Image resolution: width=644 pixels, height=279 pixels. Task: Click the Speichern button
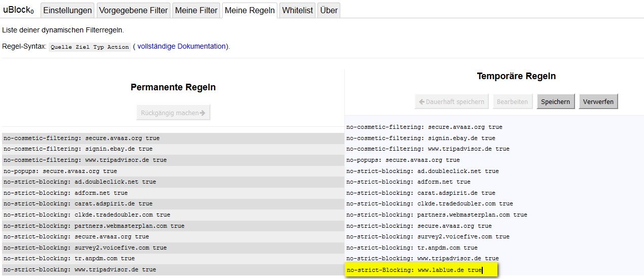[x=555, y=101]
